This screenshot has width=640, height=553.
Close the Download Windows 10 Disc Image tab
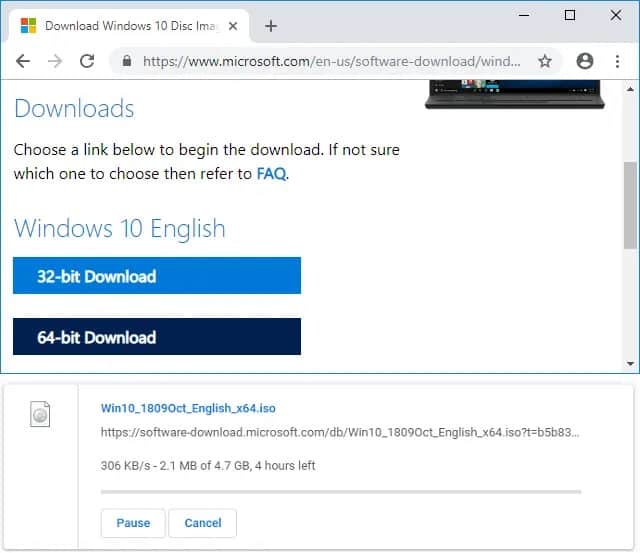[233, 26]
